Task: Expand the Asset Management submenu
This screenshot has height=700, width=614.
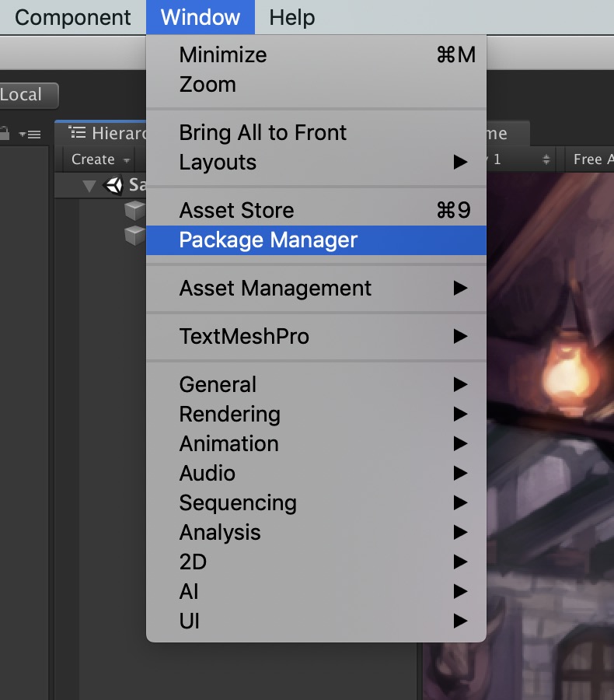Action: 316,288
